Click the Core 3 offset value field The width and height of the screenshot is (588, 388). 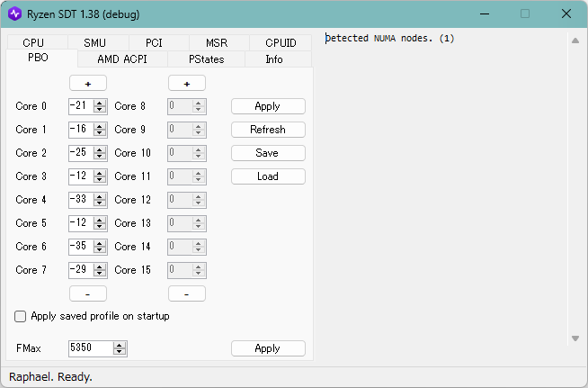pos(81,176)
